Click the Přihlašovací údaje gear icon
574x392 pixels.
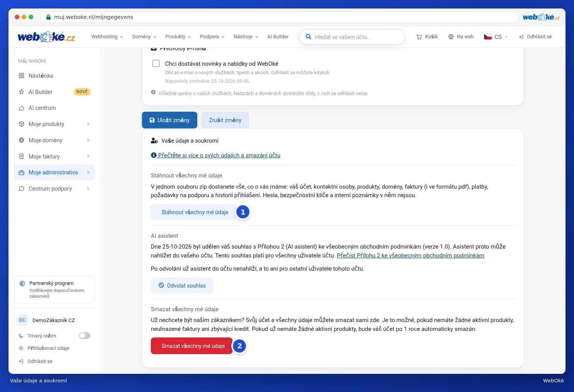pos(21,348)
